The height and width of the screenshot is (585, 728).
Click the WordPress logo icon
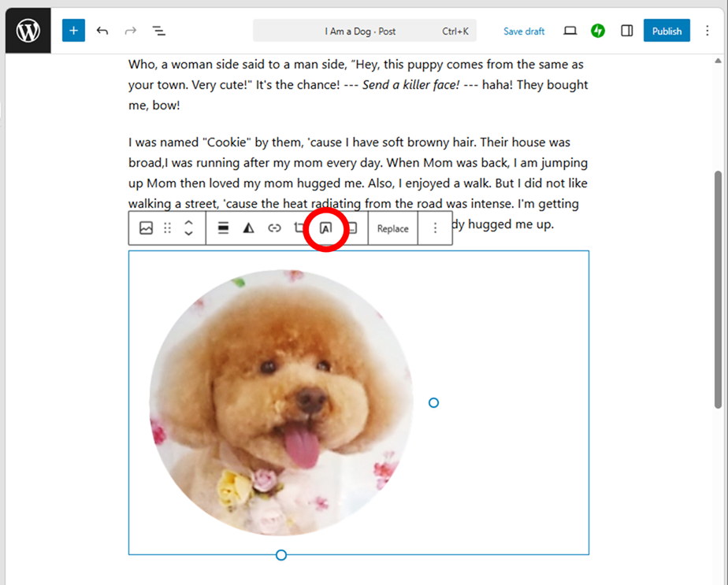point(28,31)
